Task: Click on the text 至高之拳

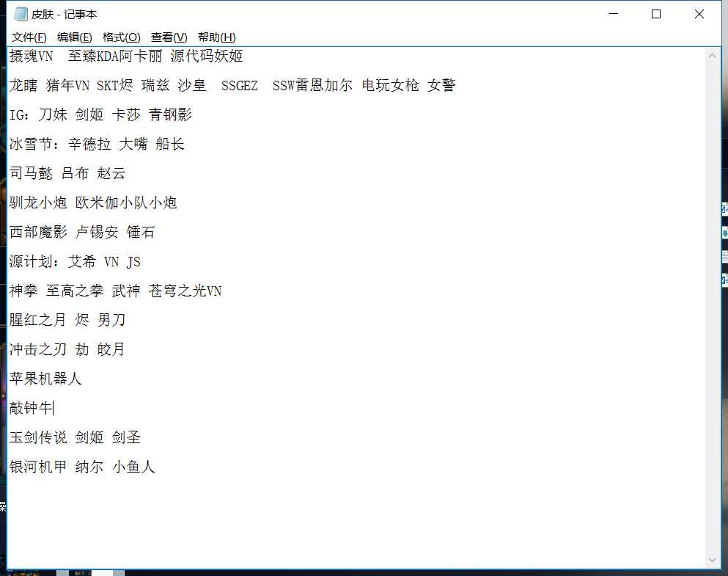Action: click(x=75, y=291)
